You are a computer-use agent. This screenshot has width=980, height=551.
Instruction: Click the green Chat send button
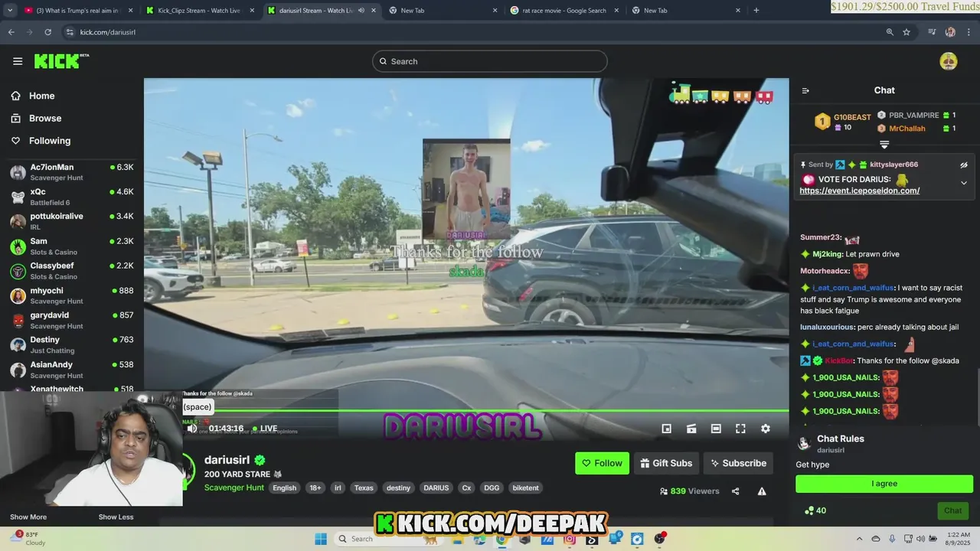952,510
